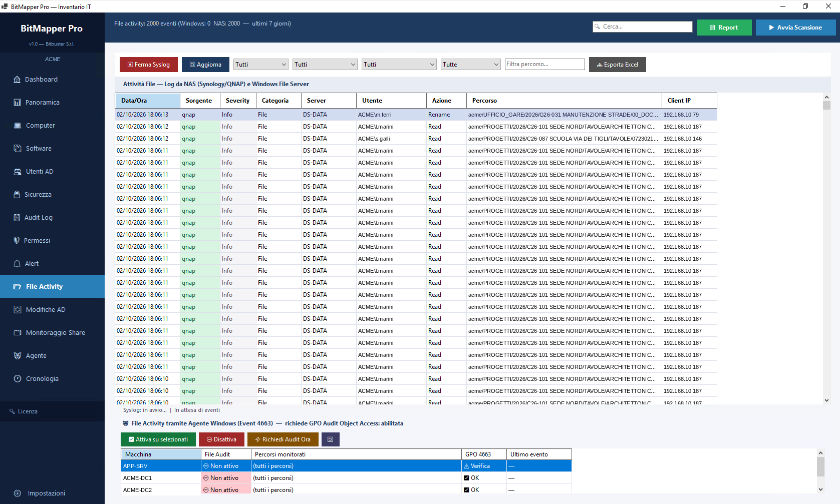Image resolution: width=840 pixels, height=504 pixels.
Task: Select the Rename event row by ACME\m.ferri
Action: [x=416, y=115]
